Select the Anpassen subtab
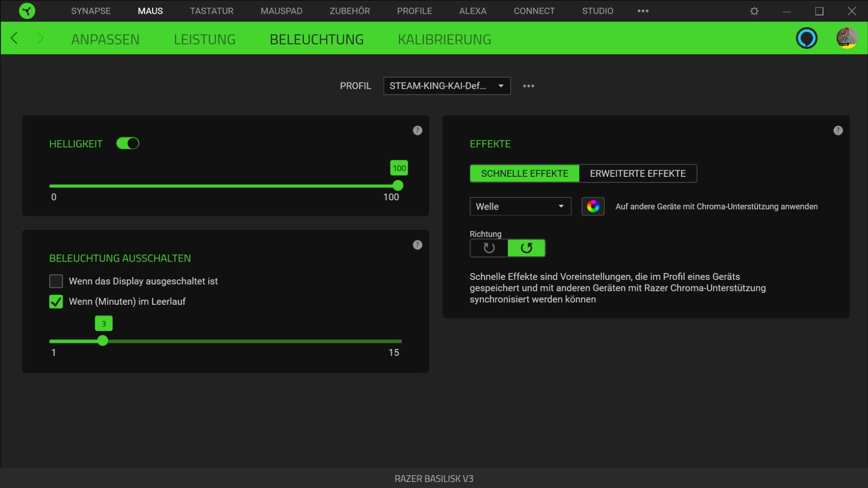Image resolution: width=868 pixels, height=488 pixels. (105, 39)
